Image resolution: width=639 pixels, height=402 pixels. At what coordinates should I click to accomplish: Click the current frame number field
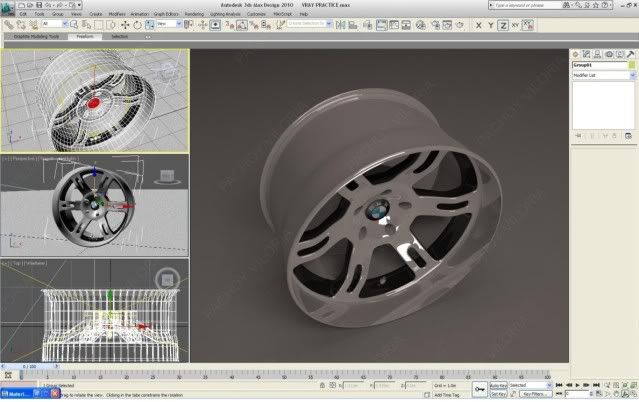click(x=577, y=394)
